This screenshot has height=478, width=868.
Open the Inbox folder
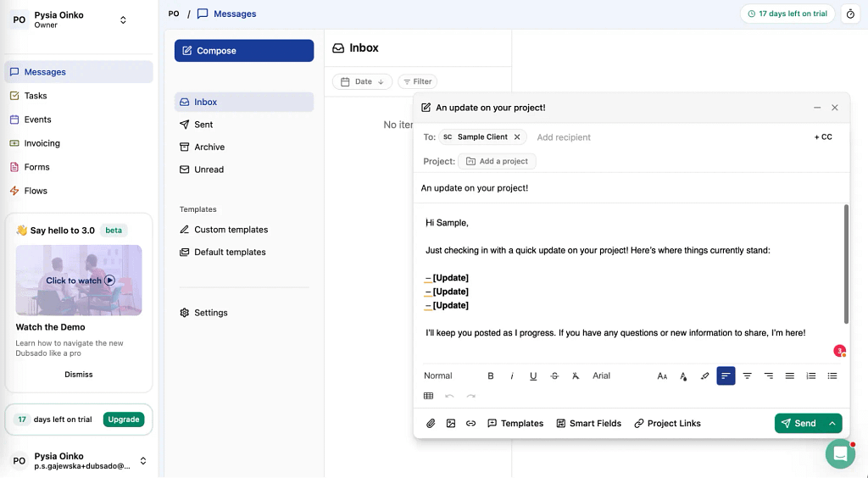(244, 102)
